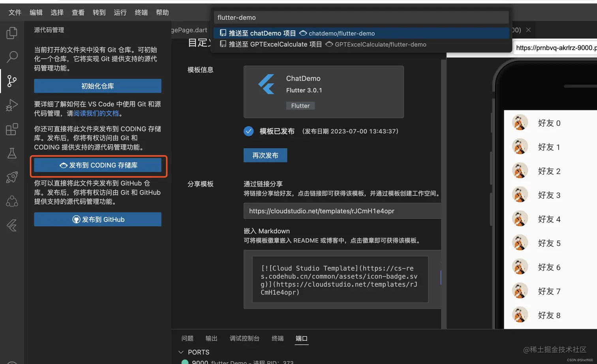Open the collaboration sphere icon in sidebar

pyautogui.click(x=12, y=201)
